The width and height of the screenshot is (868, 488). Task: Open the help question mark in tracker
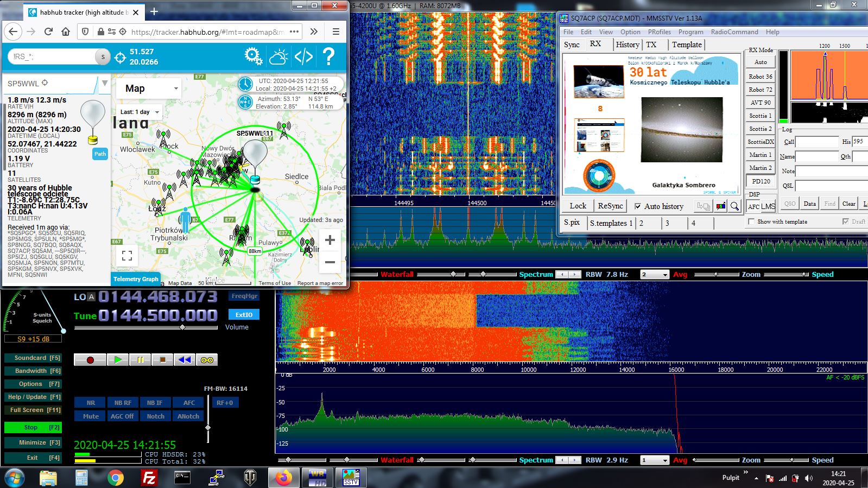(x=328, y=56)
